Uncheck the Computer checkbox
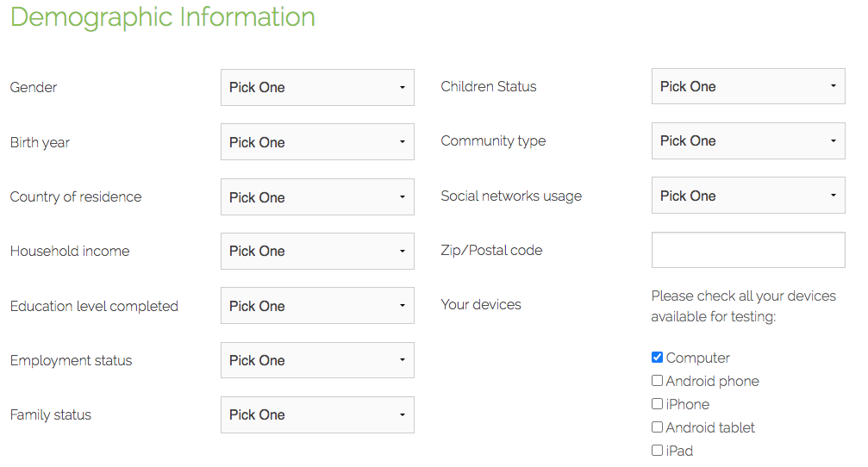 tap(658, 358)
